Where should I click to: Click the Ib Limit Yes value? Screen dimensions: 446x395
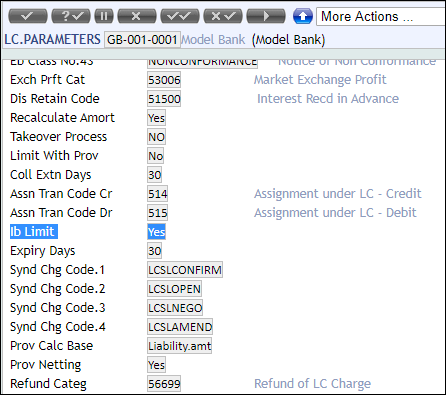point(156,232)
